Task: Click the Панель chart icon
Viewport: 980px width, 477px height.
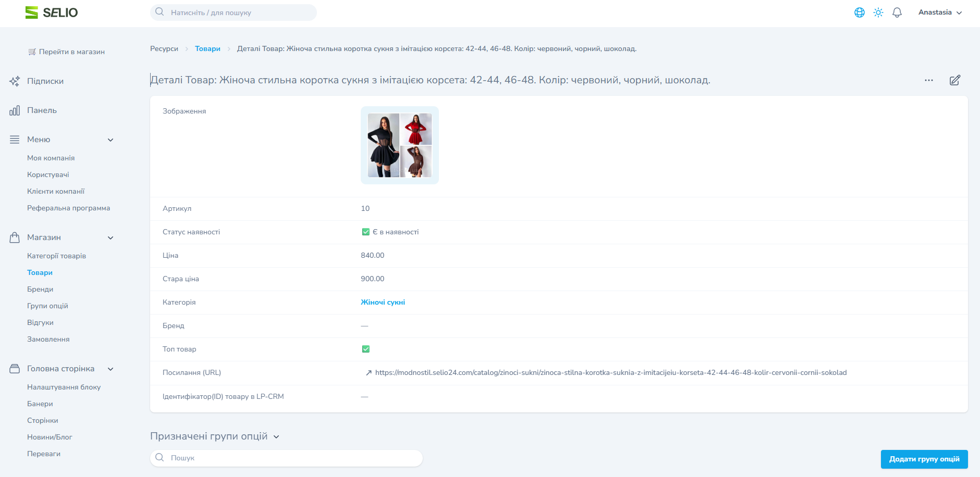Action: point(15,110)
